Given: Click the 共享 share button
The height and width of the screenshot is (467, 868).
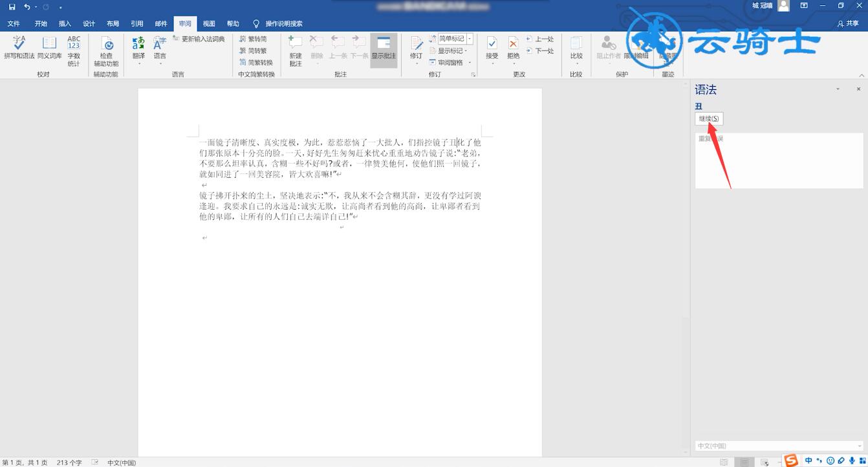Looking at the screenshot, I should 848,24.
